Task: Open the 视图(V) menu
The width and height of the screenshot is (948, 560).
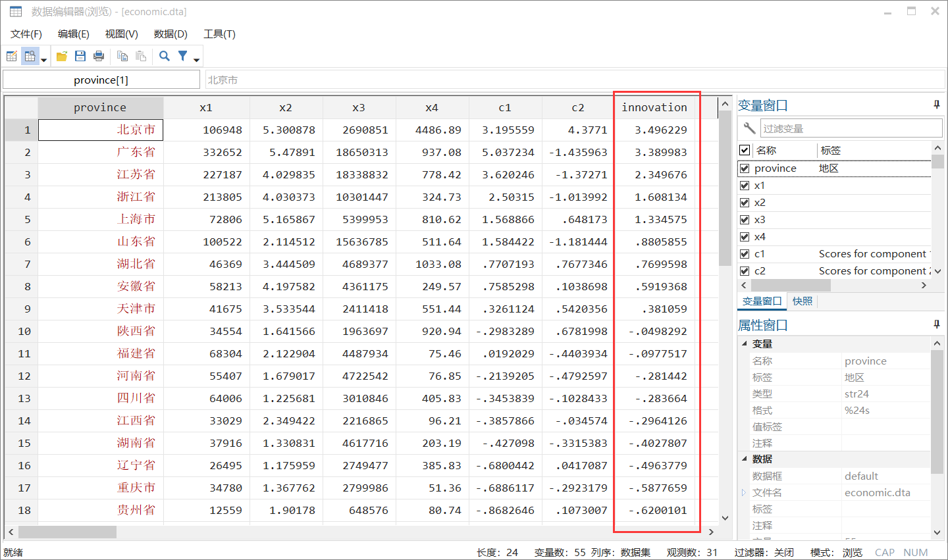Action: (122, 34)
